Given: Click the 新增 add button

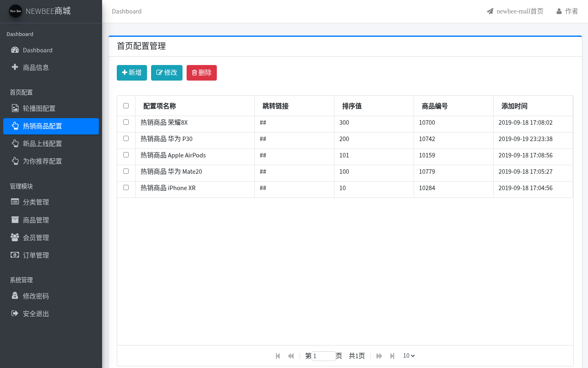Looking at the screenshot, I should (x=132, y=73).
